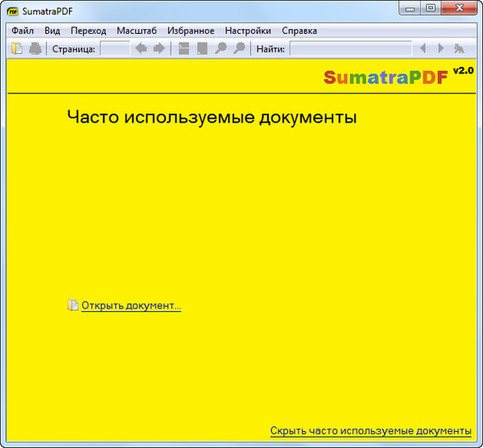The height and width of the screenshot is (448, 483).
Task: Click the Print toolbar icon
Action: pos(35,49)
